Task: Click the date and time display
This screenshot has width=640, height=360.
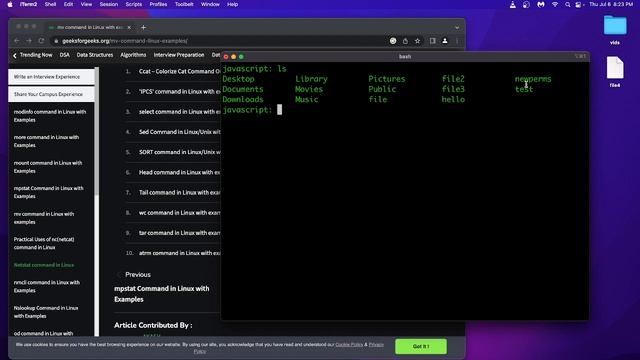Action: pyautogui.click(x=611, y=4)
